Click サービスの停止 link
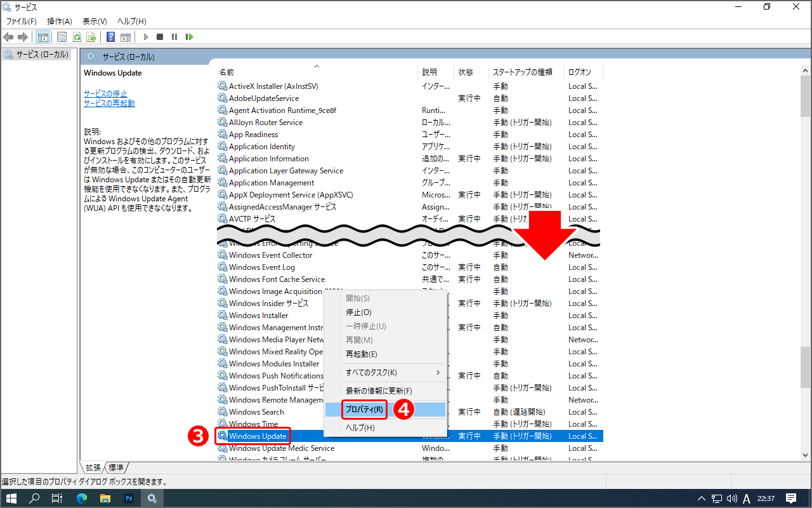Viewport: 812px width, 508px height. [x=105, y=93]
